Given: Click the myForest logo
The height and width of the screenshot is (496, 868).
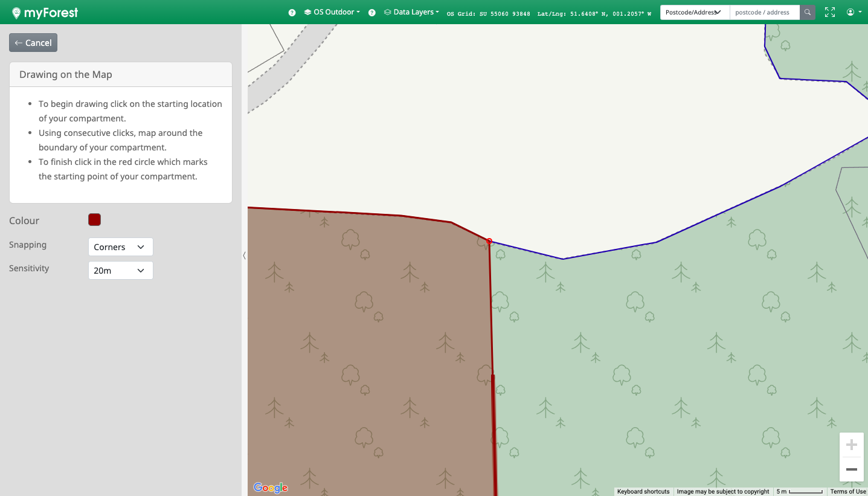Looking at the screenshot, I should click(45, 12).
